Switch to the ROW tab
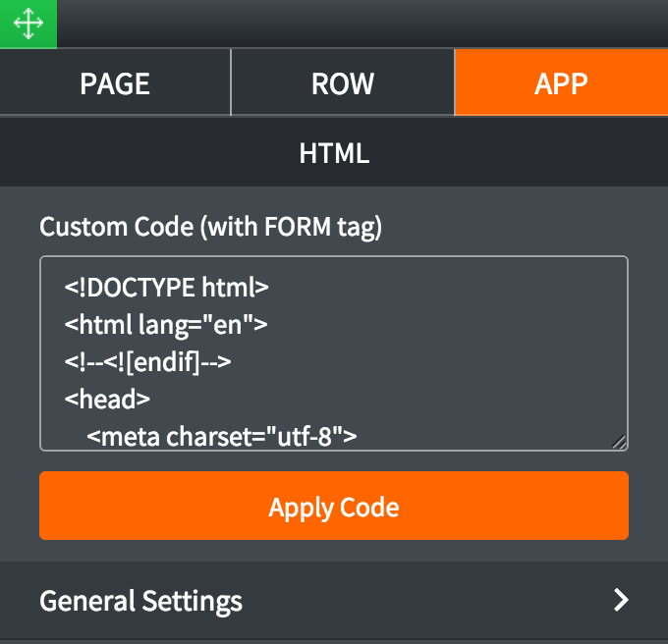Image resolution: width=668 pixels, height=644 pixels. (x=343, y=82)
